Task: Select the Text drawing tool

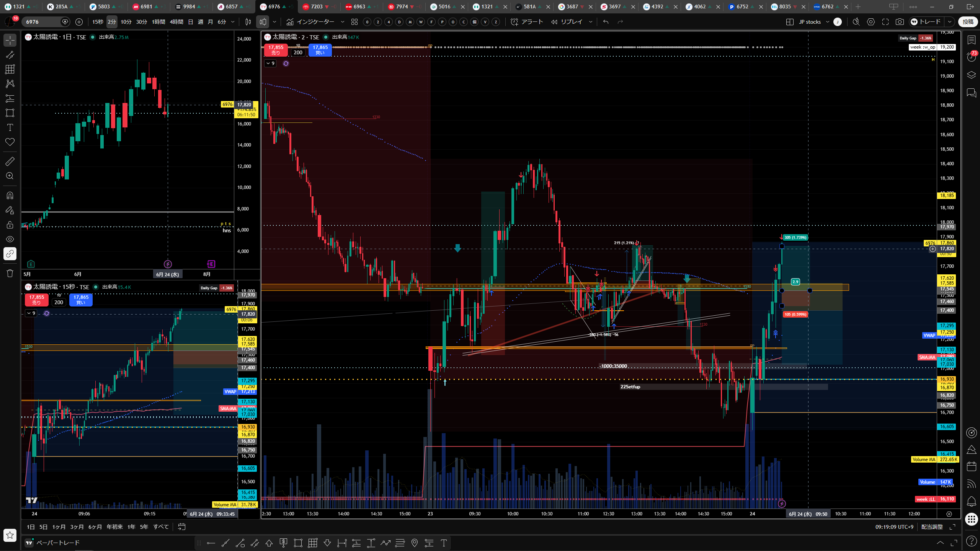Action: 10,127
